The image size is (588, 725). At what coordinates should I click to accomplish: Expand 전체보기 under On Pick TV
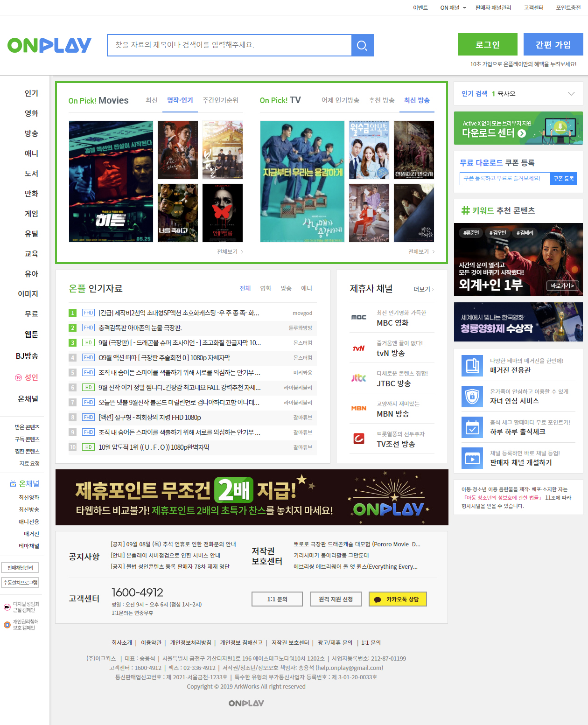click(x=421, y=251)
